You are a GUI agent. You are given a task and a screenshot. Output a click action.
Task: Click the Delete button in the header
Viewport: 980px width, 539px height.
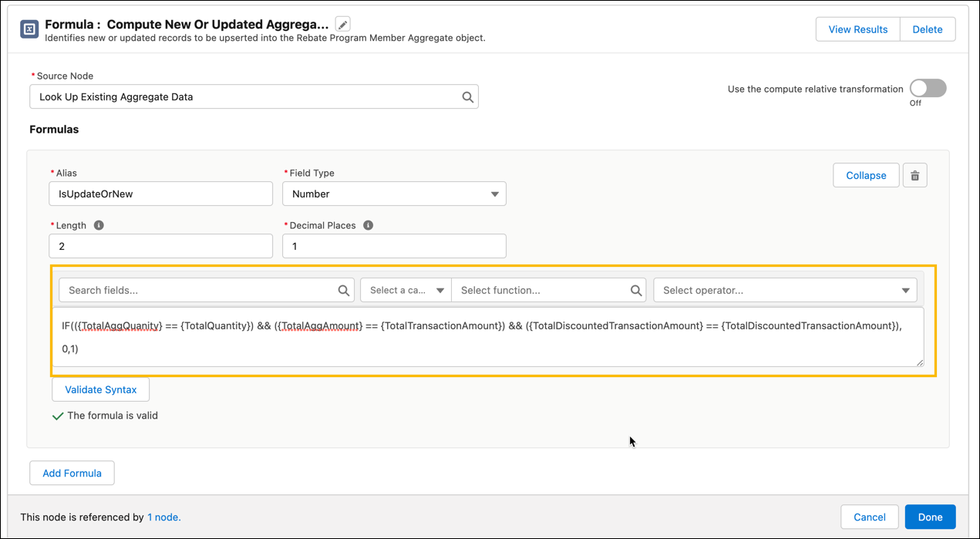point(927,29)
